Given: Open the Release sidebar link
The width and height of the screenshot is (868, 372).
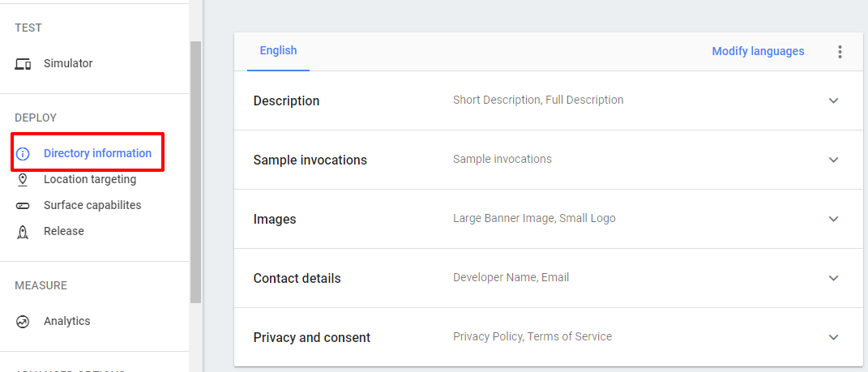Looking at the screenshot, I should [64, 232].
